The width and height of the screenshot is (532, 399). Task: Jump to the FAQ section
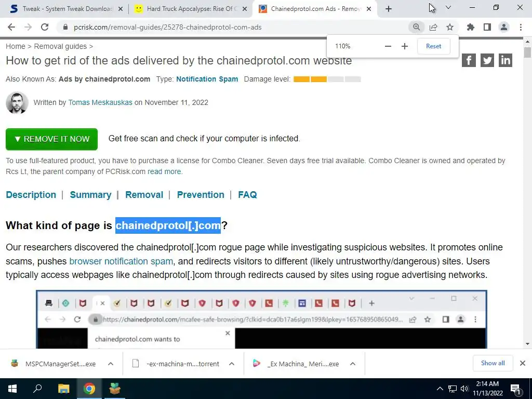(247, 195)
